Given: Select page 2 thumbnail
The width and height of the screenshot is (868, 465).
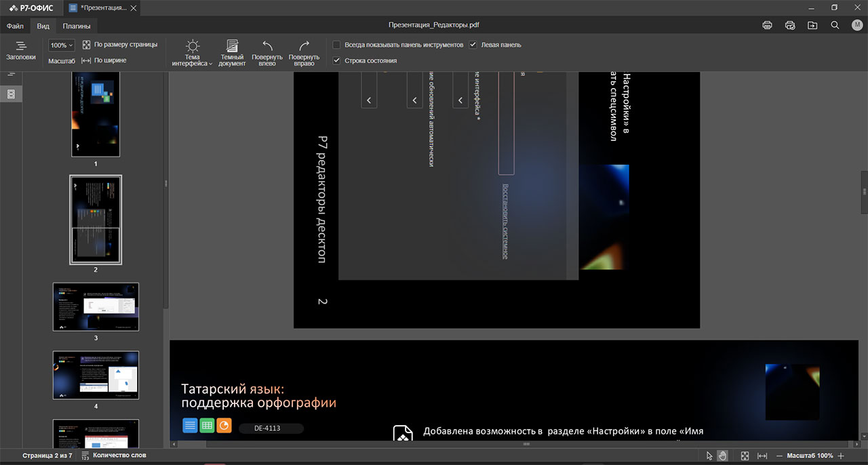Looking at the screenshot, I should pos(96,220).
